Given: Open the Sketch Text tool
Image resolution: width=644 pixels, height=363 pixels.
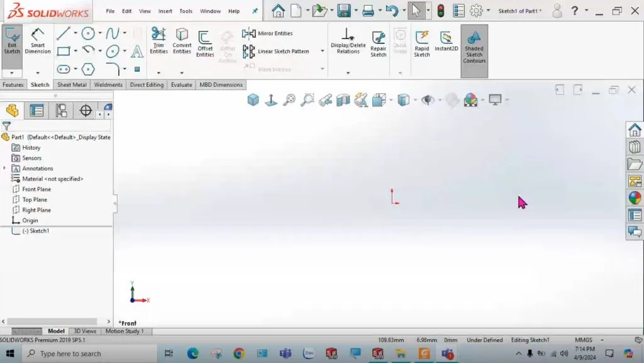Looking at the screenshot, I should [x=137, y=52].
